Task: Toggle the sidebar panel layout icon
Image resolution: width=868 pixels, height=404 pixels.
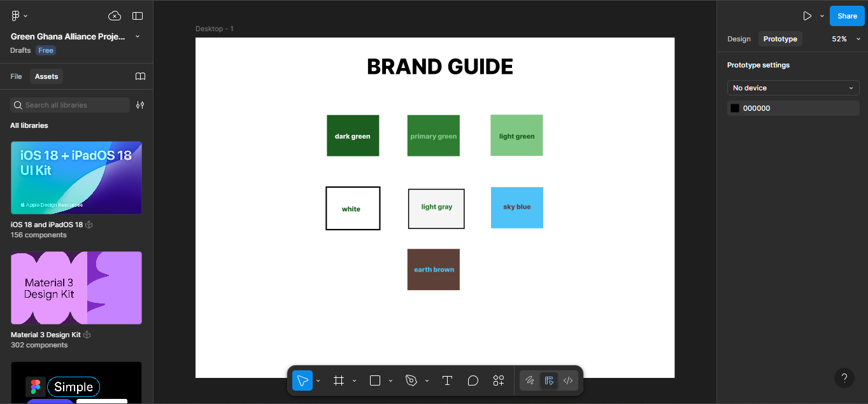Action: pyautogui.click(x=138, y=16)
